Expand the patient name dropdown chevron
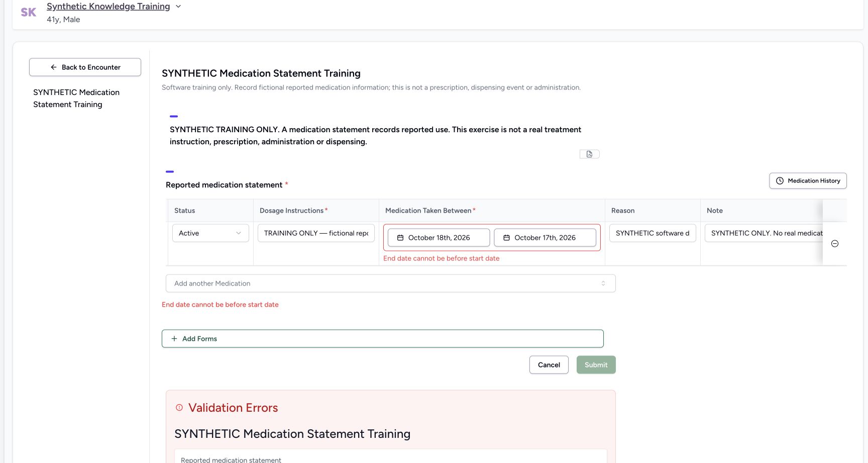This screenshot has height=463, width=868. tap(178, 7)
